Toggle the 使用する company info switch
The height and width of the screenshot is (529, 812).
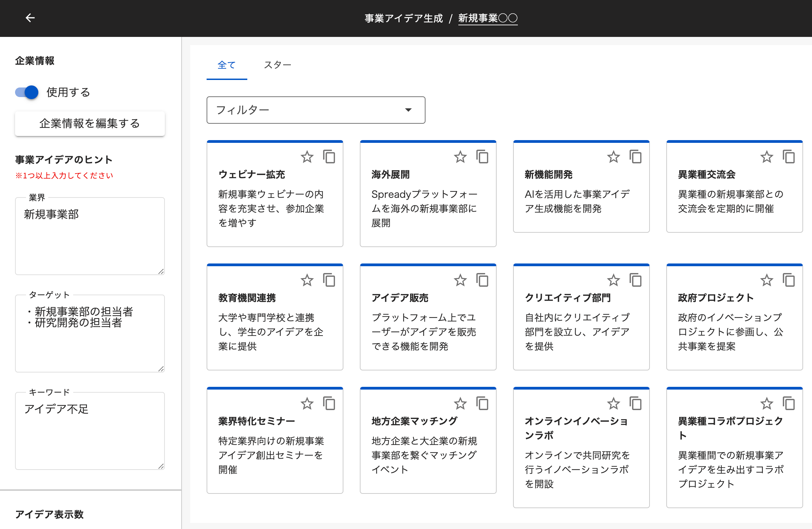(x=27, y=92)
